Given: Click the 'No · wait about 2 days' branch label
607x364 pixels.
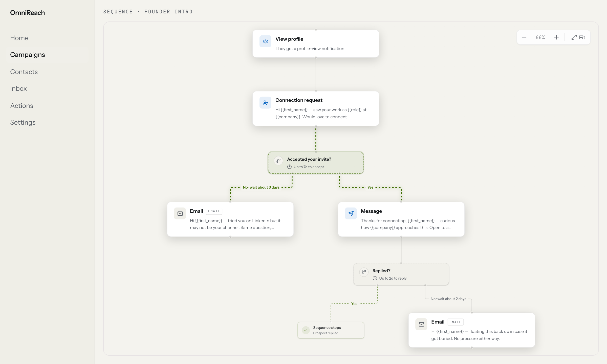Looking at the screenshot, I should [x=448, y=299].
